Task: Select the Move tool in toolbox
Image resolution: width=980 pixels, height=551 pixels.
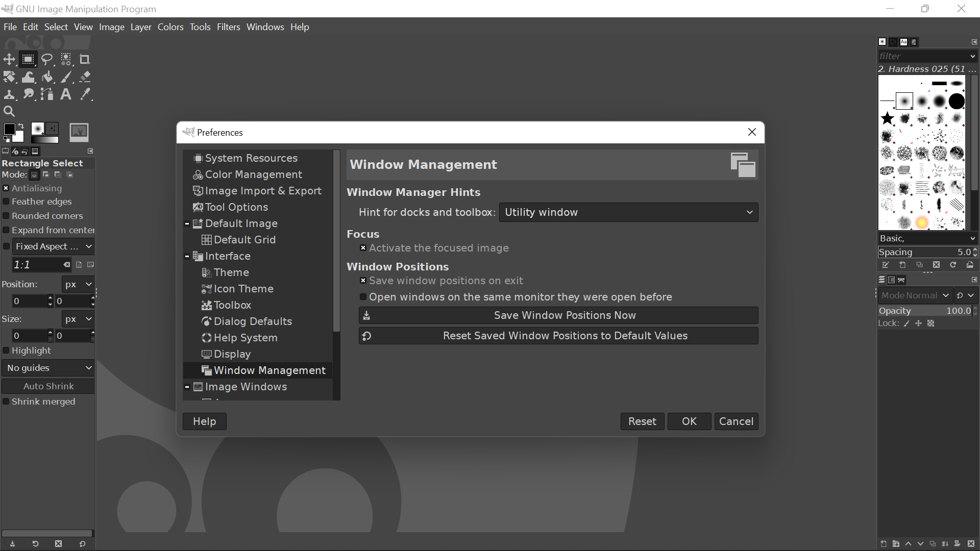Action: [x=9, y=59]
